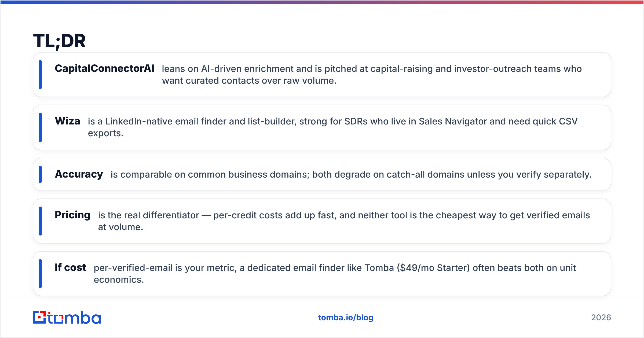Click the Tomba logo icon
This screenshot has width=644, height=338.
click(67, 317)
